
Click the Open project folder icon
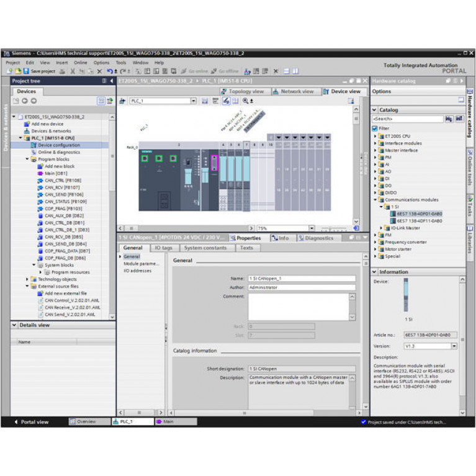pos(18,71)
